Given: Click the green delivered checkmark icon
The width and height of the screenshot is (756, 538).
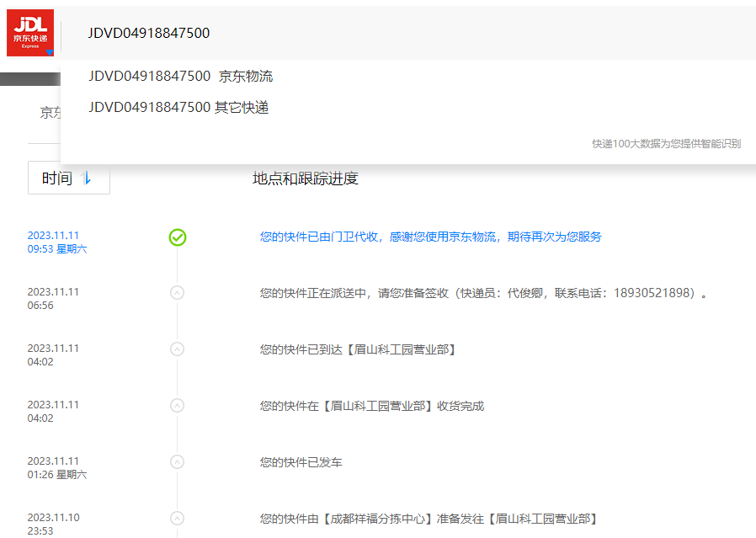Looking at the screenshot, I should coord(178,237).
